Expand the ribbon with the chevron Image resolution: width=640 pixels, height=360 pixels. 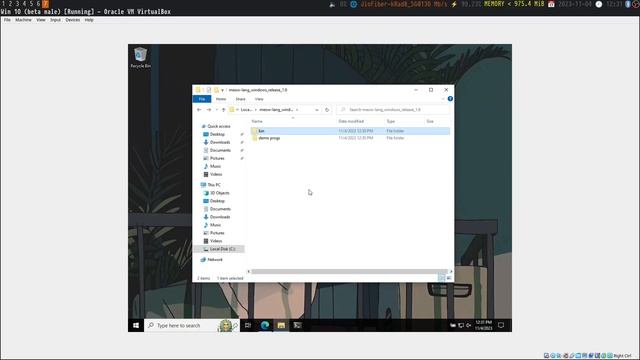(x=443, y=99)
